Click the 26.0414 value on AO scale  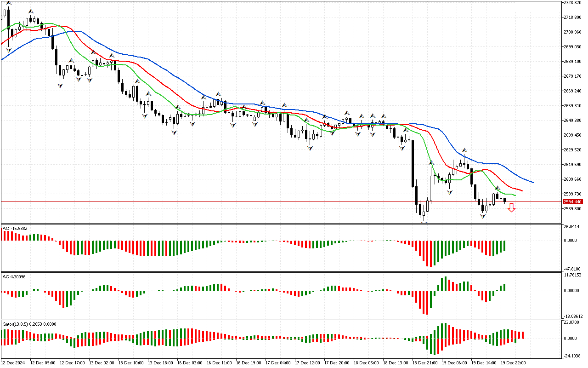[572, 227]
